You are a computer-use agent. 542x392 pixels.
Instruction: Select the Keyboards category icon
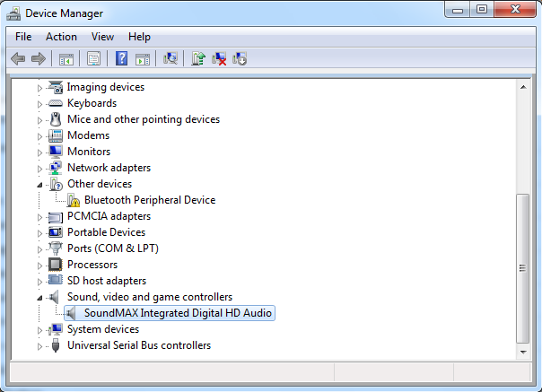56,103
